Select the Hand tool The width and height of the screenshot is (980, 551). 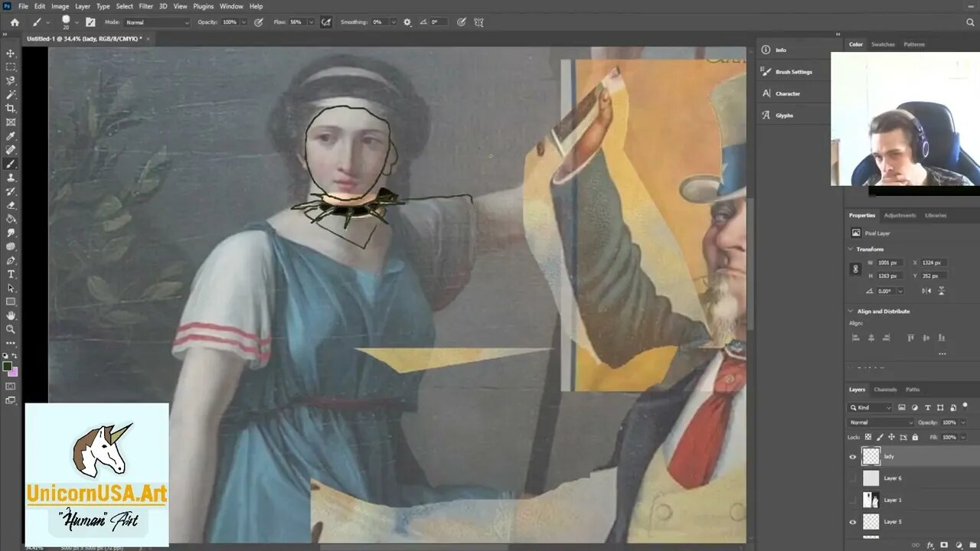(11, 315)
